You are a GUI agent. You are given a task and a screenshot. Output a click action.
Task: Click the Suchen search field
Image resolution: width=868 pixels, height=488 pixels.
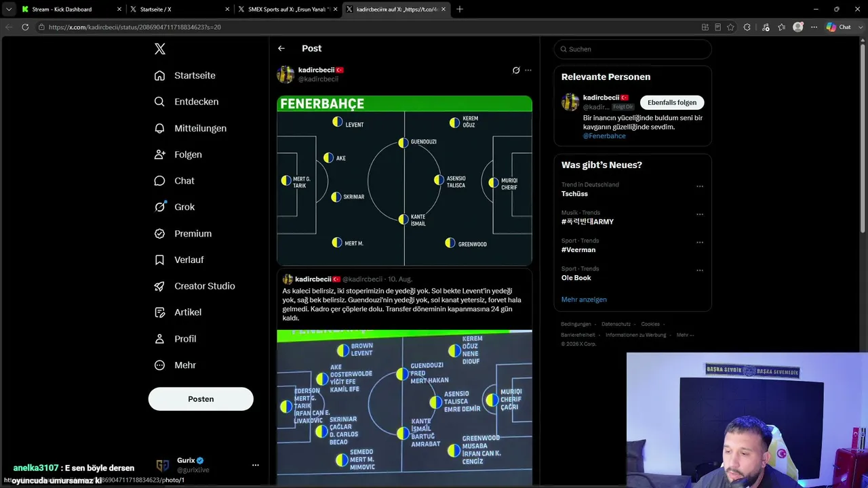pyautogui.click(x=633, y=49)
